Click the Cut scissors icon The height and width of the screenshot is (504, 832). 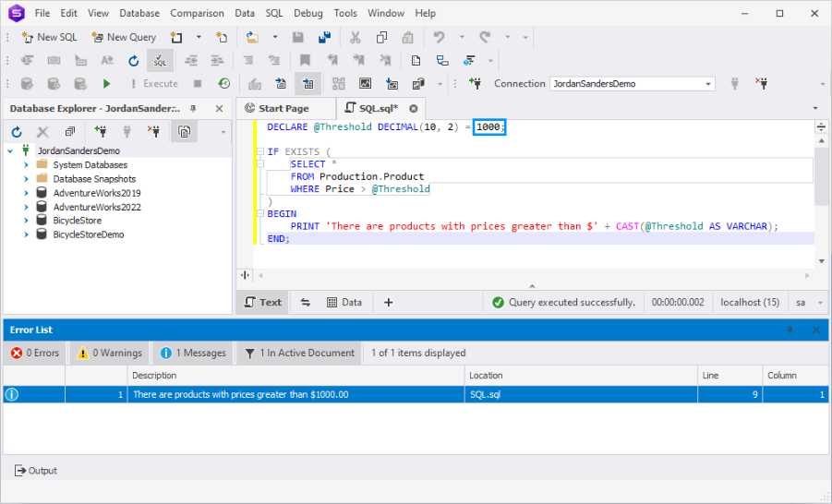tap(355, 38)
